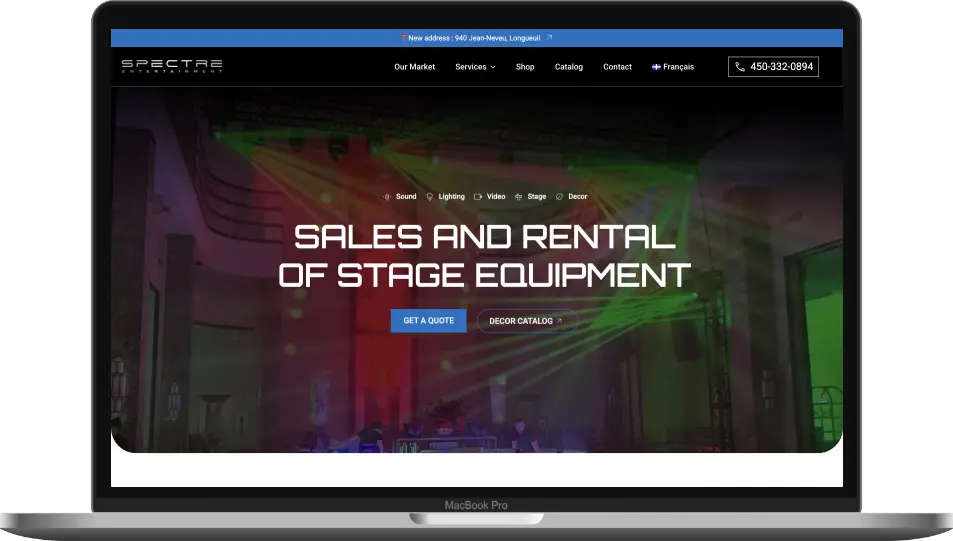Click the red pin icon in banner

tap(404, 38)
